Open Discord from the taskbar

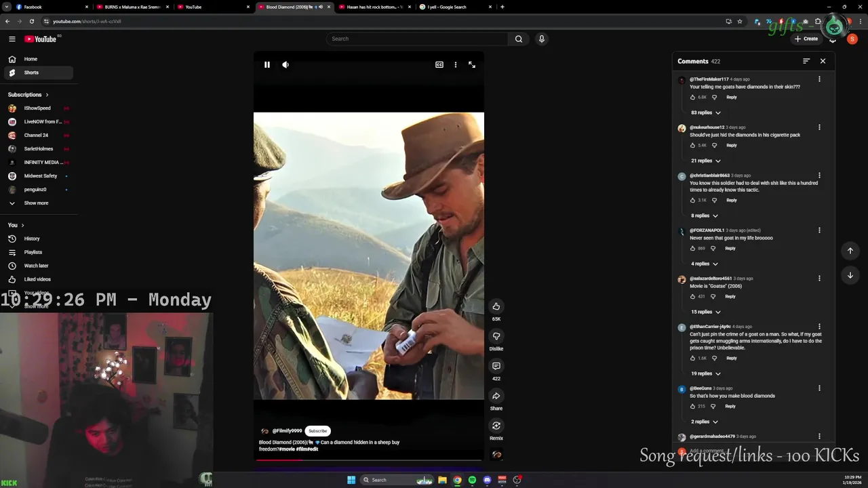[x=487, y=480]
